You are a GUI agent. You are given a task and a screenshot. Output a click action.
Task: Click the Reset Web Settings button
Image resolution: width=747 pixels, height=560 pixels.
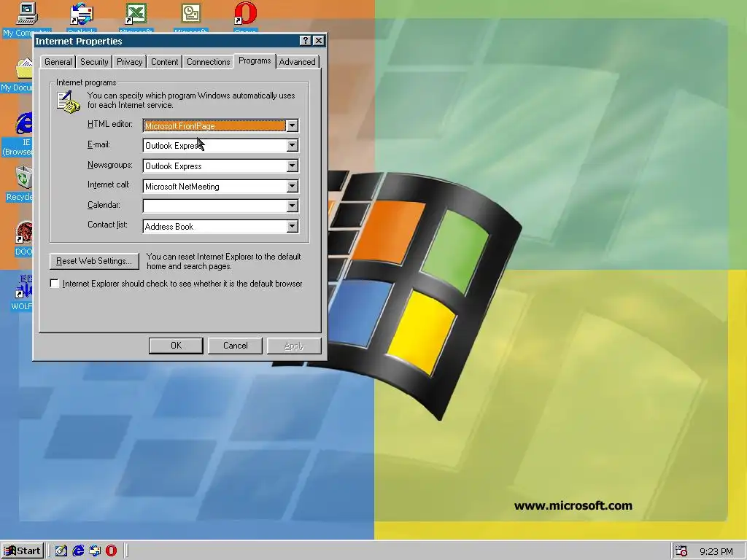click(x=94, y=261)
